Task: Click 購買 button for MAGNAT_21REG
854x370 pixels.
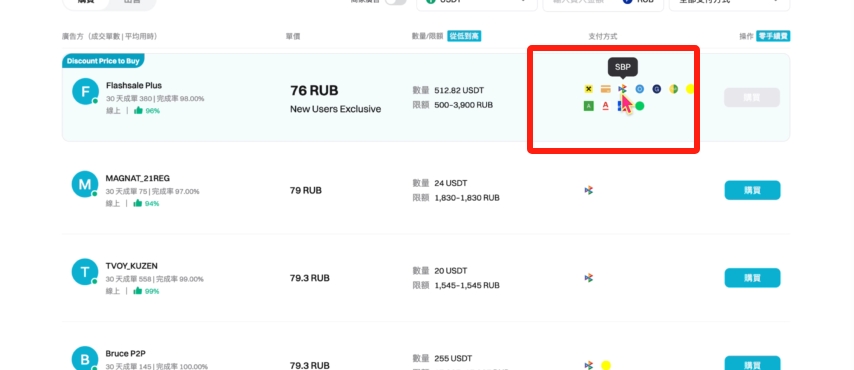Action: [752, 190]
